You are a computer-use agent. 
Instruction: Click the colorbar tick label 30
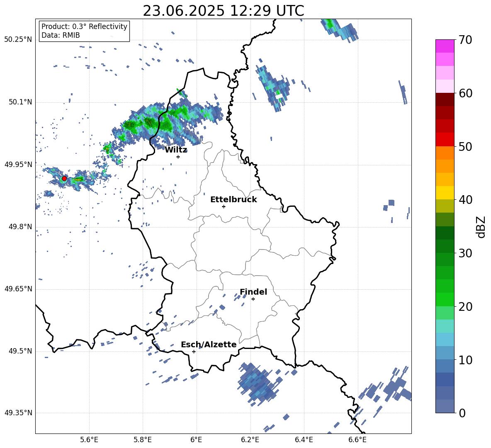point(465,253)
